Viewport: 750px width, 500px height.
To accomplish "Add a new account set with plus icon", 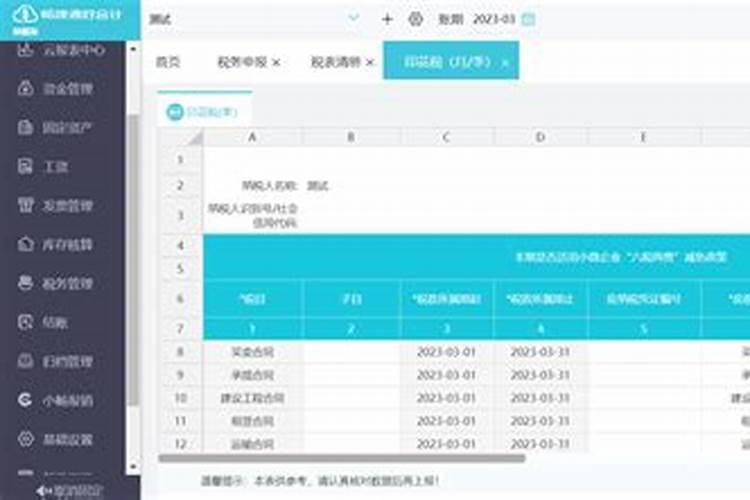I will [387, 19].
